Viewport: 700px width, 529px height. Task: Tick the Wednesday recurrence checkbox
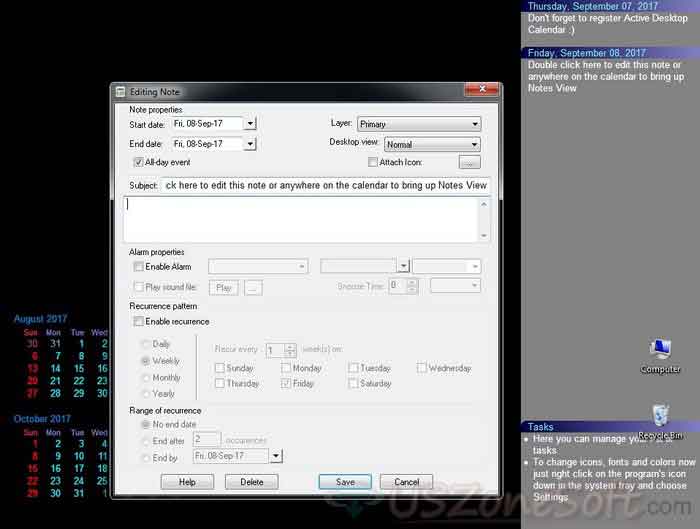pos(421,368)
